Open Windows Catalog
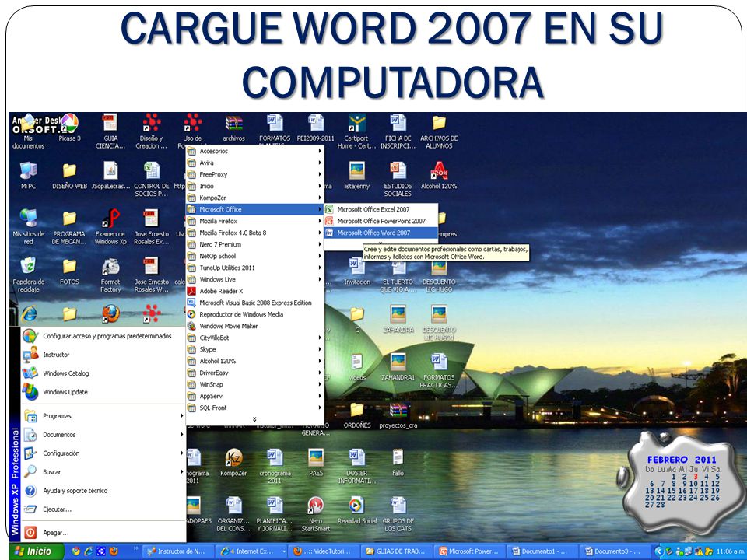 [103, 373]
